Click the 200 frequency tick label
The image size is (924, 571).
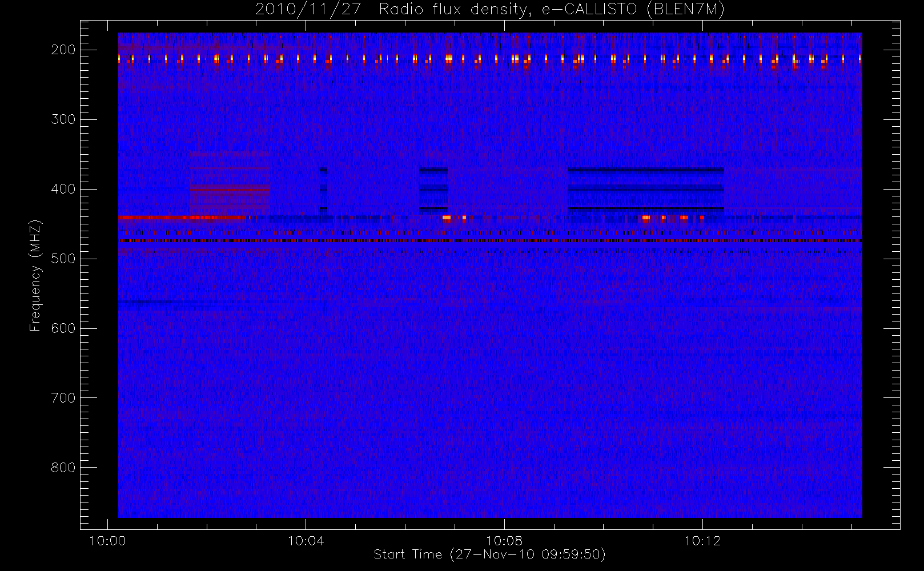pos(63,50)
